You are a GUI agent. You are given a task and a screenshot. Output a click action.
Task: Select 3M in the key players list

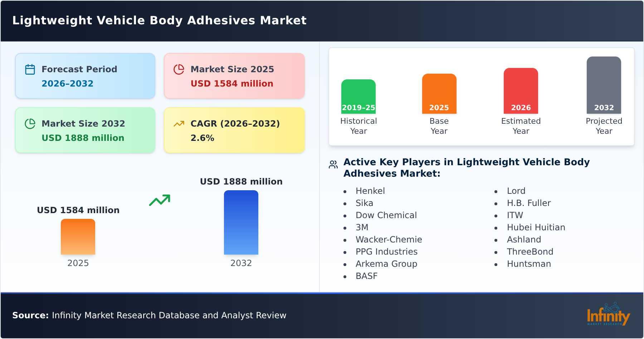(x=362, y=227)
